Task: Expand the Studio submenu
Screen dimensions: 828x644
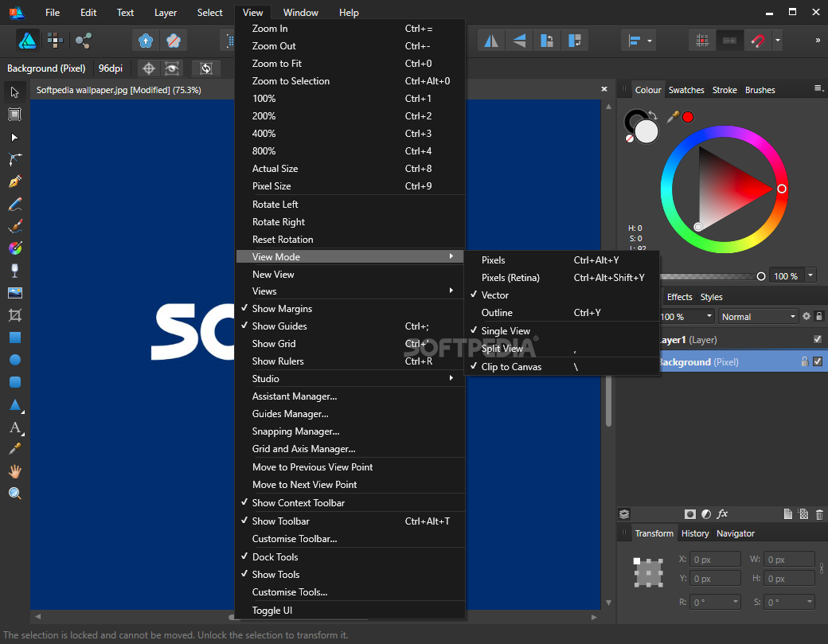Action: pos(350,378)
